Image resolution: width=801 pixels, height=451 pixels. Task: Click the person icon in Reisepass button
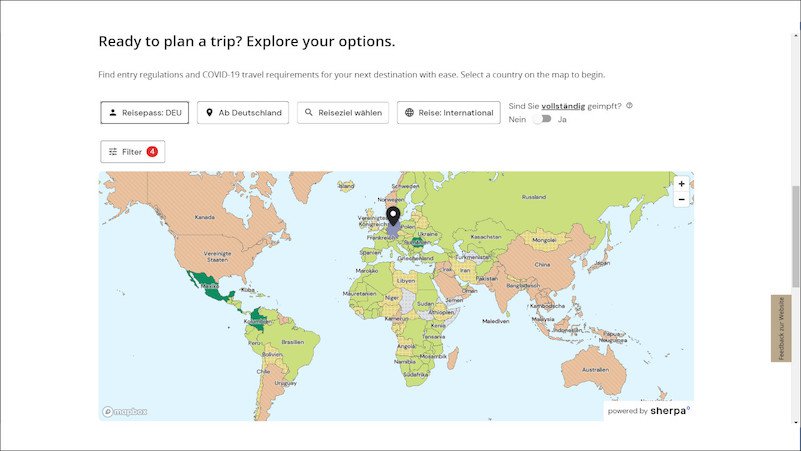pos(112,113)
